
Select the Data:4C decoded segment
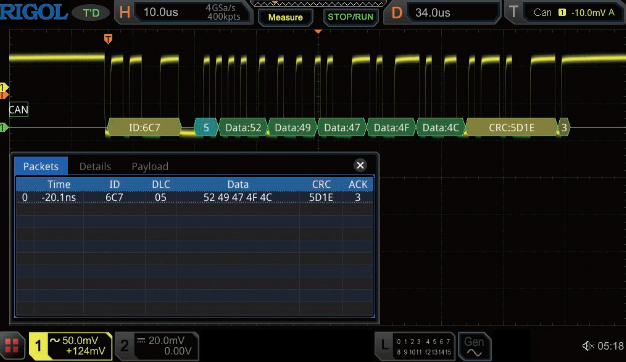(440, 128)
